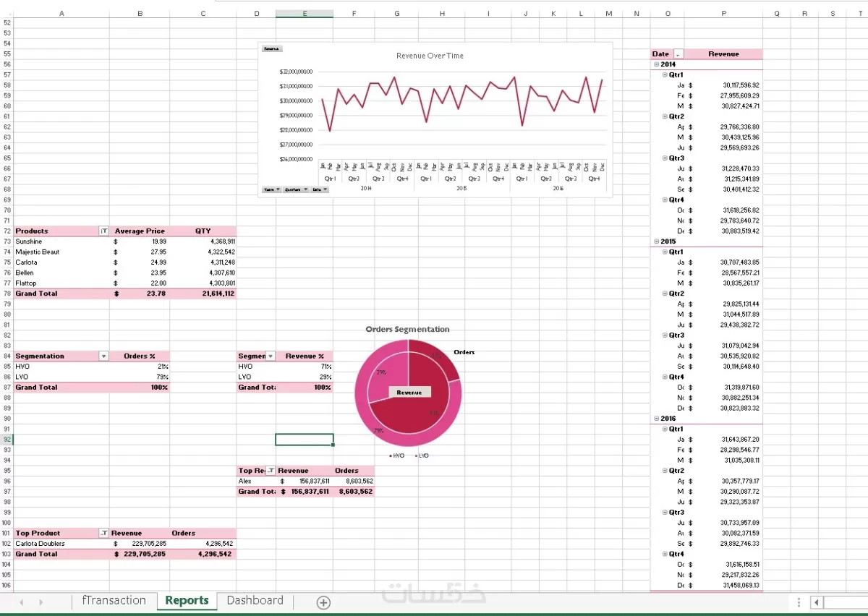Click the left scroll arrow at the bottom right
The height and width of the screenshot is (616, 868).
(x=818, y=602)
